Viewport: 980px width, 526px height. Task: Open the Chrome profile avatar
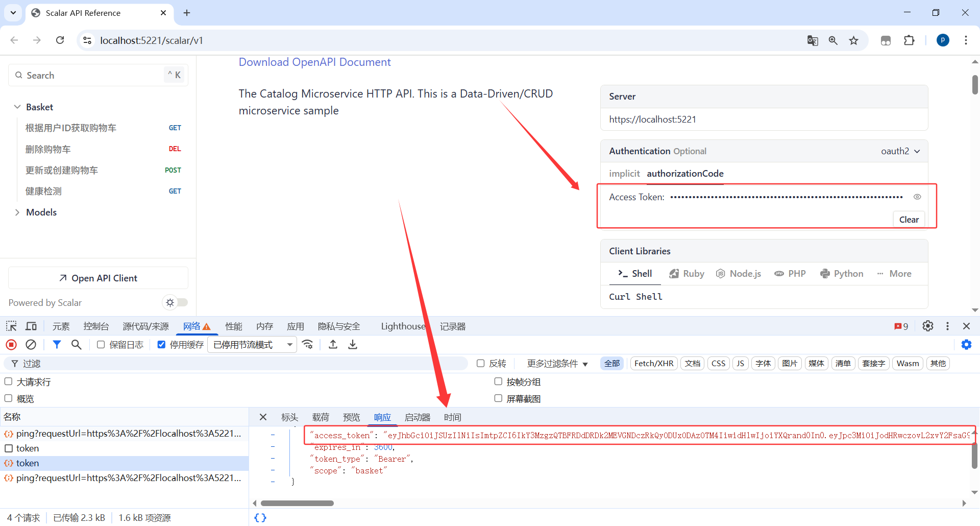click(x=943, y=40)
